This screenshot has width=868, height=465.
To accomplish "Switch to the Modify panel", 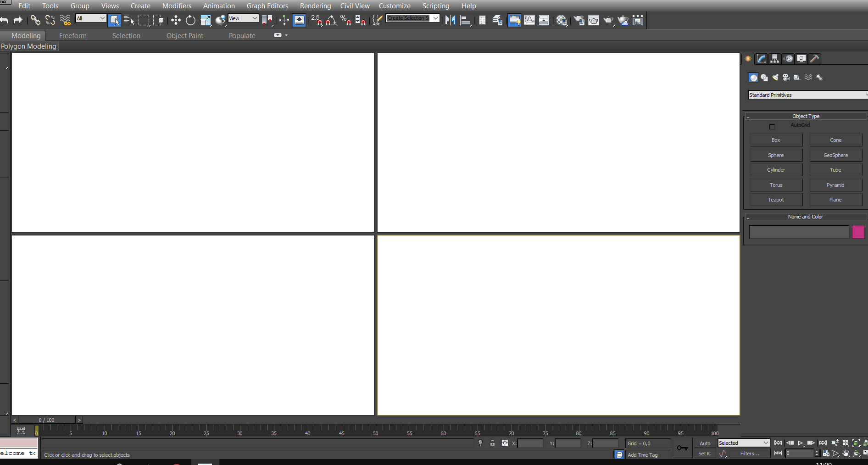I will pos(761,59).
